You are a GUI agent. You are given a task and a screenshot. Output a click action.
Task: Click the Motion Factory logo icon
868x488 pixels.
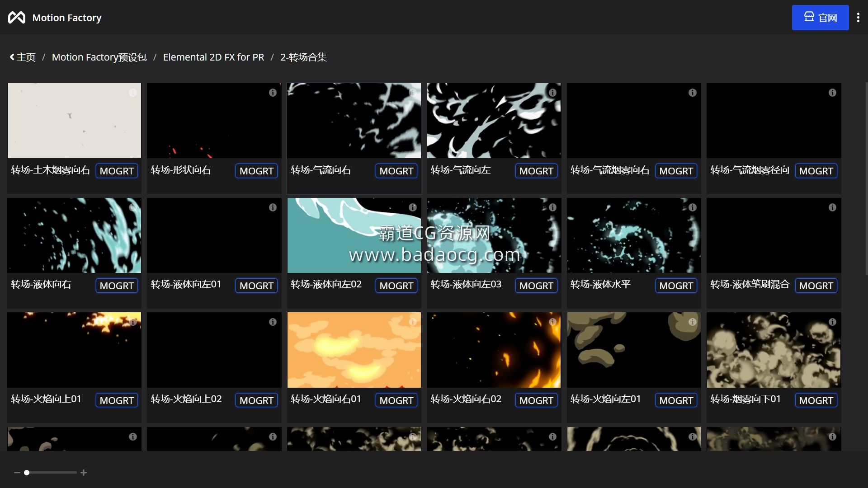[17, 18]
